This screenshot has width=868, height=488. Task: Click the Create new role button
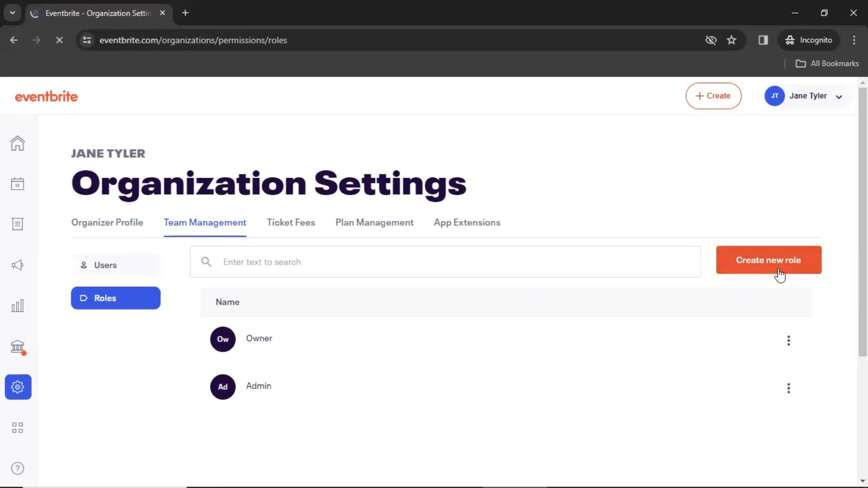tap(769, 260)
